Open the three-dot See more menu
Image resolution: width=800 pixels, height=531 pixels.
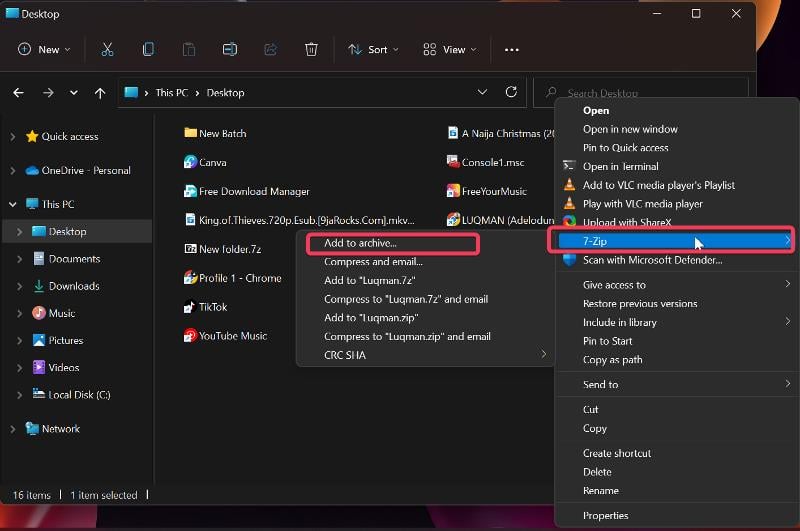point(512,49)
